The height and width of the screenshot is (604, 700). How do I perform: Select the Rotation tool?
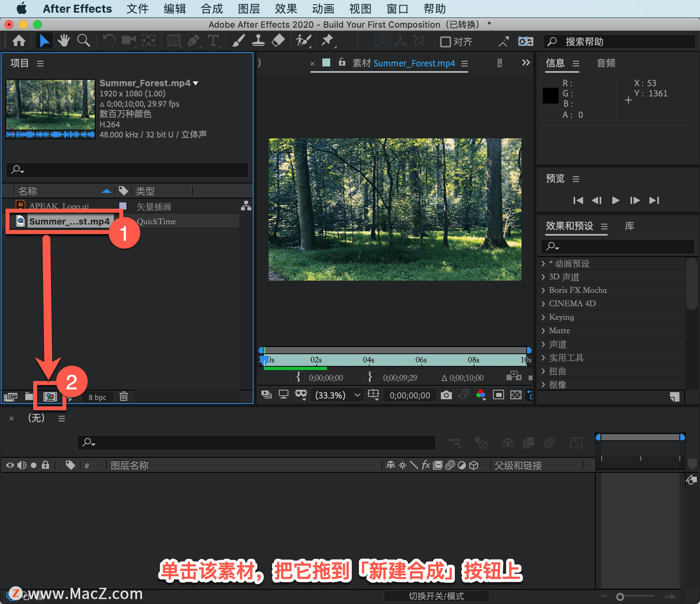point(109,41)
